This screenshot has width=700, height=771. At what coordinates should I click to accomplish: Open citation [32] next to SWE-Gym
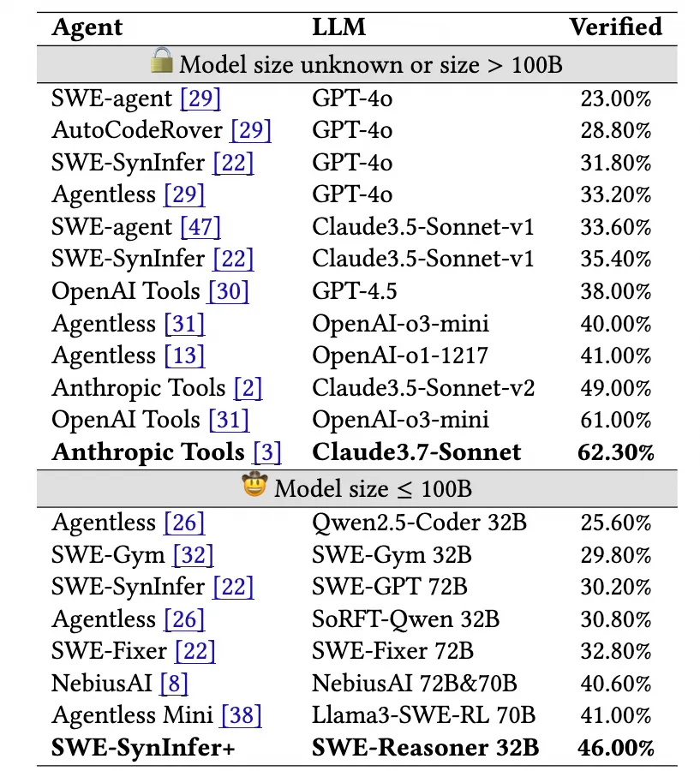[x=194, y=555]
